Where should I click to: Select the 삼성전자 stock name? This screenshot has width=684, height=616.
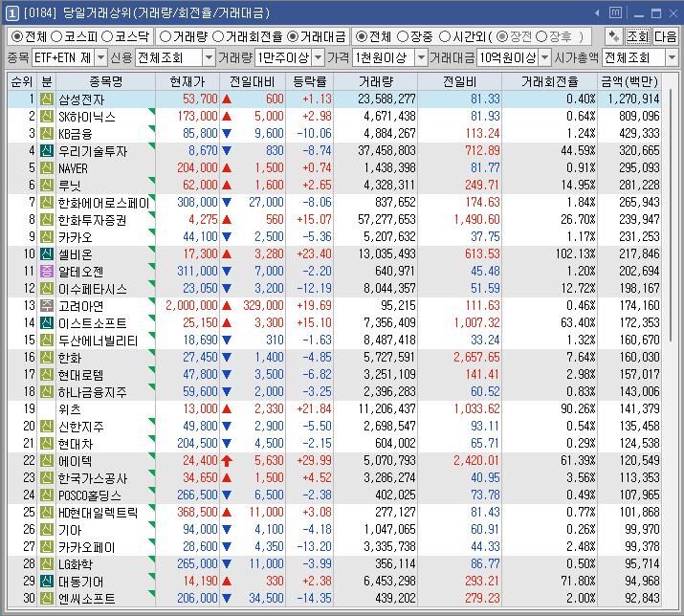81,99
